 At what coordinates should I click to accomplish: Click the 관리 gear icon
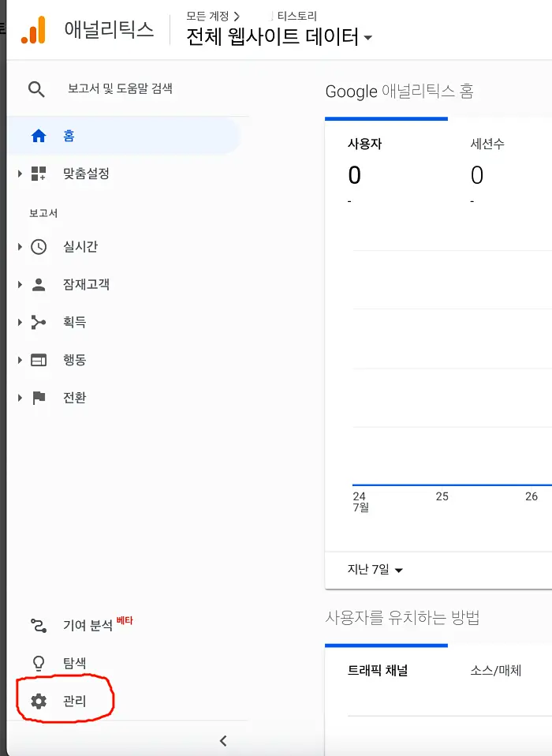[x=39, y=701]
